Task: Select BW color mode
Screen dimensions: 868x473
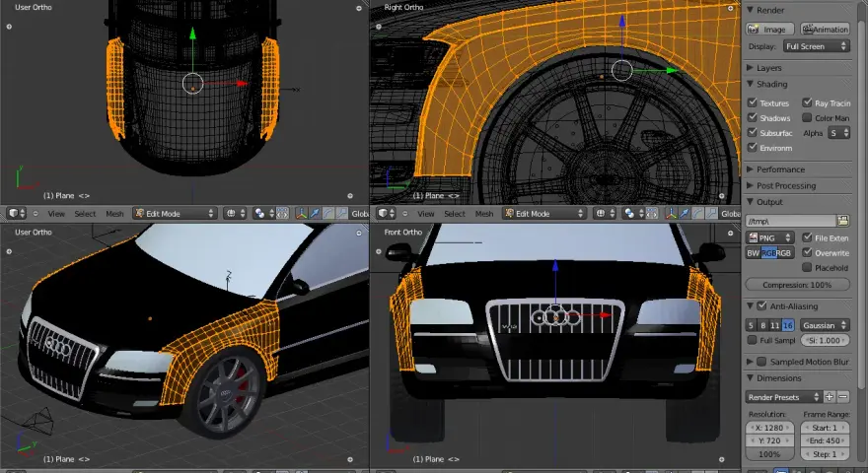Action: [753, 253]
